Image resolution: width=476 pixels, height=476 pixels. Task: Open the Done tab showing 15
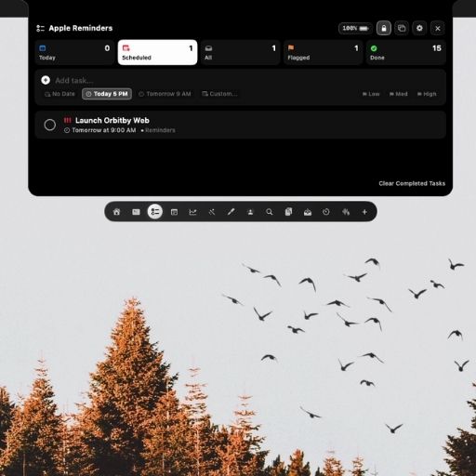coord(406,52)
